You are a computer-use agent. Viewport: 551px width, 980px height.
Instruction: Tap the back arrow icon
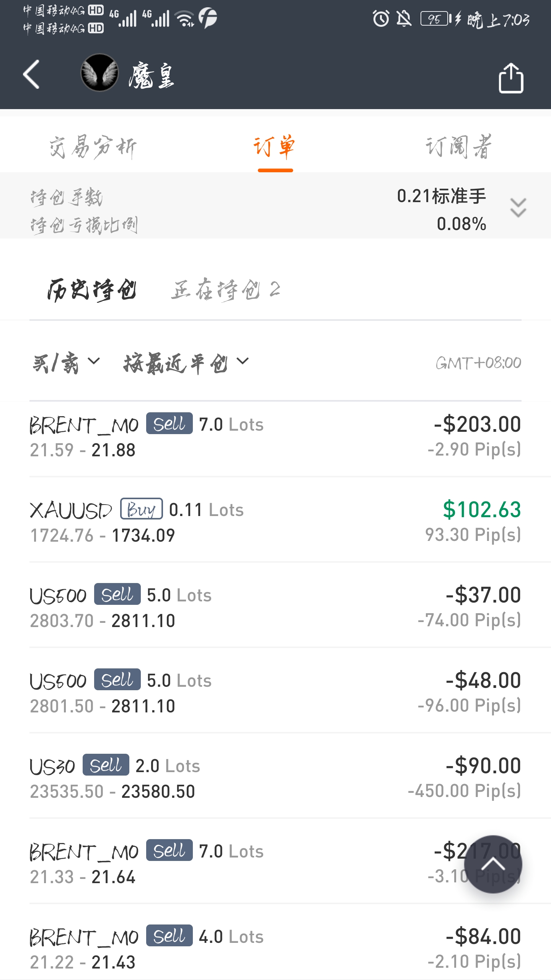pos(31,74)
